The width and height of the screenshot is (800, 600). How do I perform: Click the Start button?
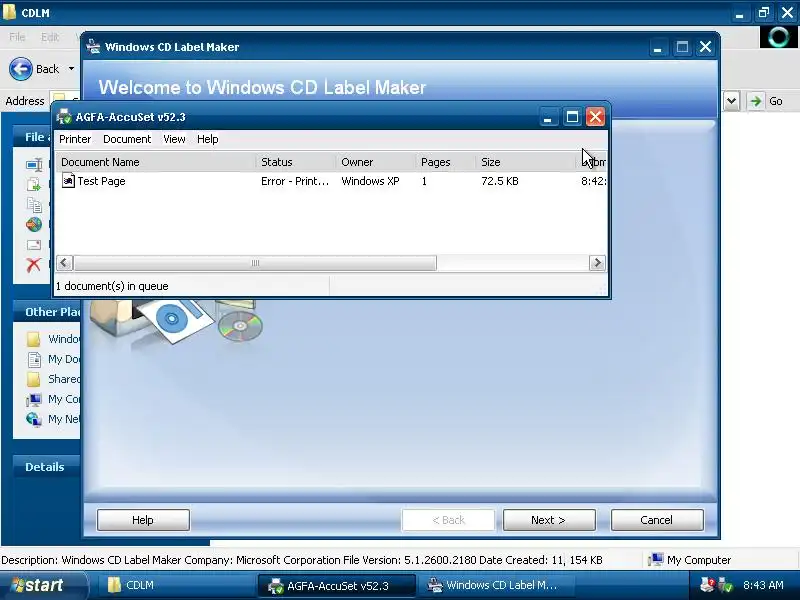(43, 585)
